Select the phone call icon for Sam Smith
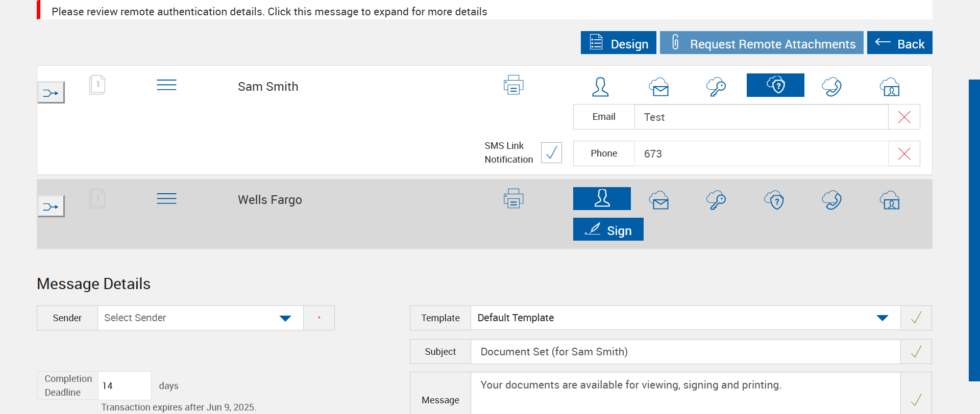 pos(831,87)
